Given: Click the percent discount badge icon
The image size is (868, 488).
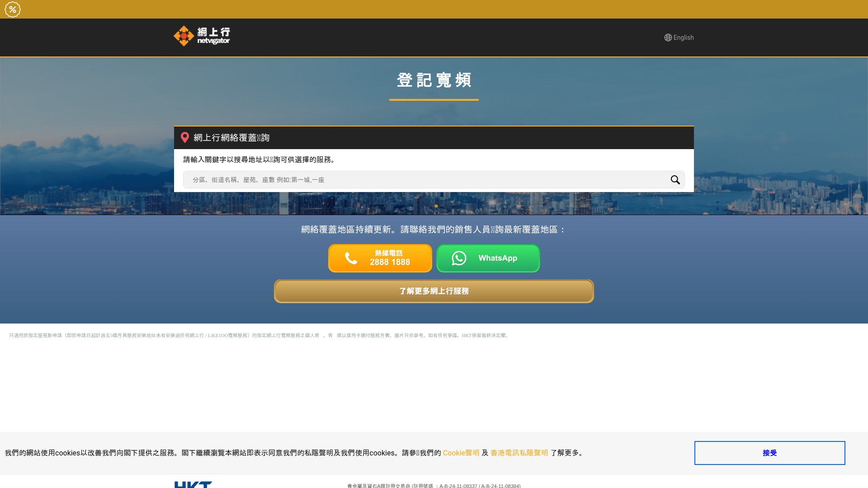Looking at the screenshot, I should coord(13,9).
